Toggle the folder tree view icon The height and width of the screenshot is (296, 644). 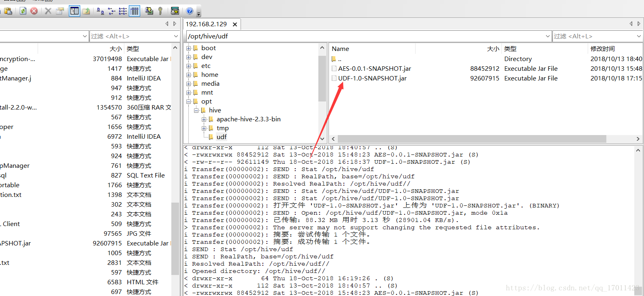75,11
